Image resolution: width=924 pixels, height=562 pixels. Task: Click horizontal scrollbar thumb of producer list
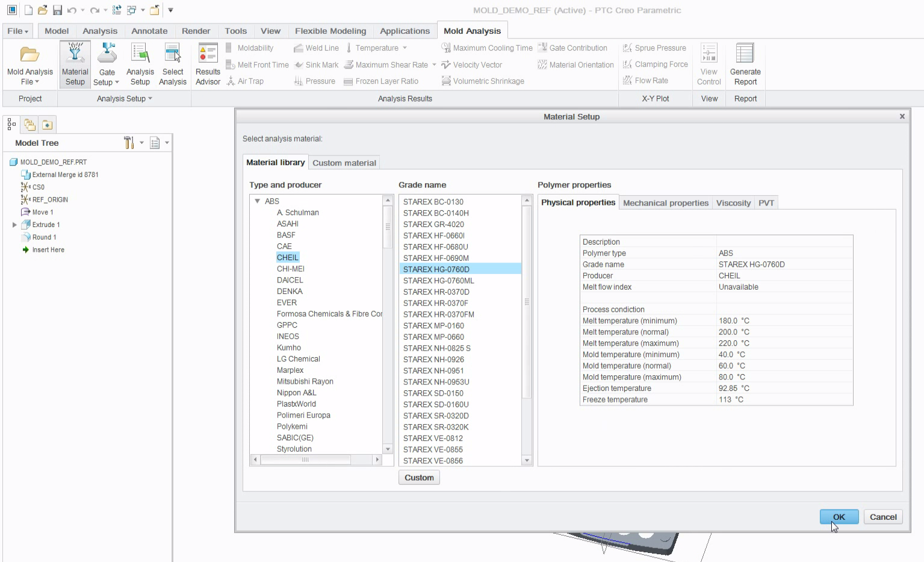[305, 460]
